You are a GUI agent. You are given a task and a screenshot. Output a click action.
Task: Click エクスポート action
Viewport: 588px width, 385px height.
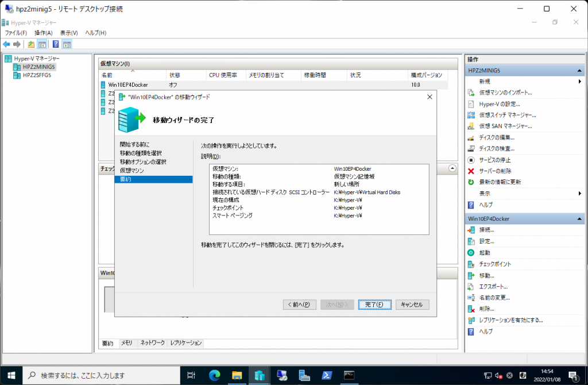(x=493, y=286)
